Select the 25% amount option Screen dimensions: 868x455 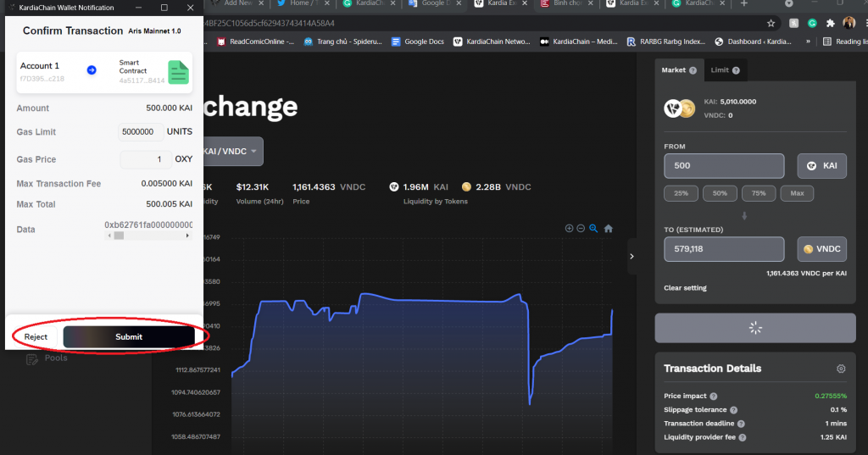click(x=681, y=193)
